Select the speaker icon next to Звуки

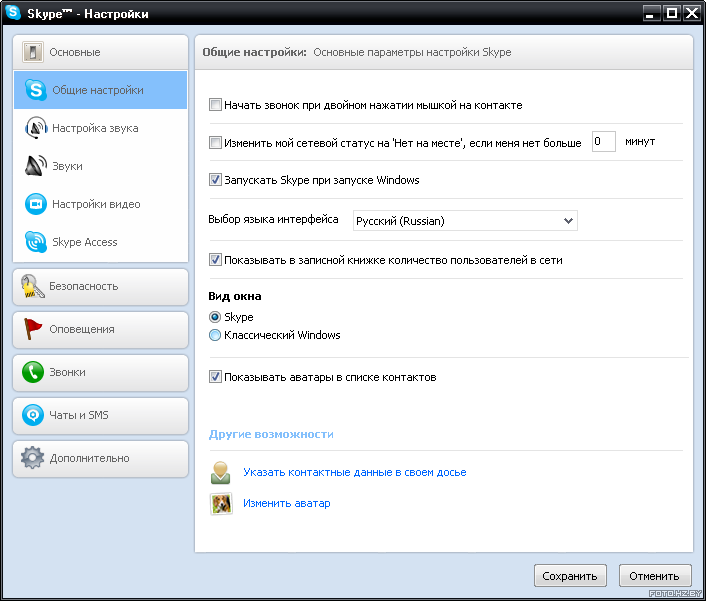coord(36,166)
